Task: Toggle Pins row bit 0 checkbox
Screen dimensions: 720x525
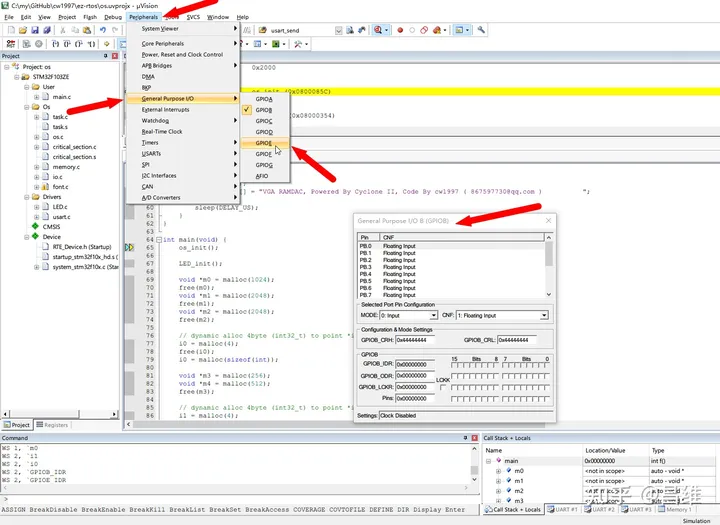Action: 546,399
